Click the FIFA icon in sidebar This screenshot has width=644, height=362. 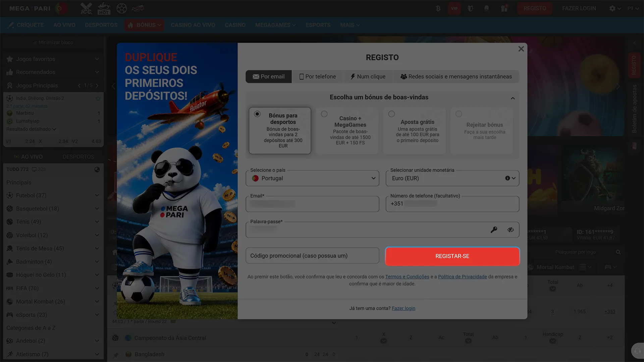point(10,288)
